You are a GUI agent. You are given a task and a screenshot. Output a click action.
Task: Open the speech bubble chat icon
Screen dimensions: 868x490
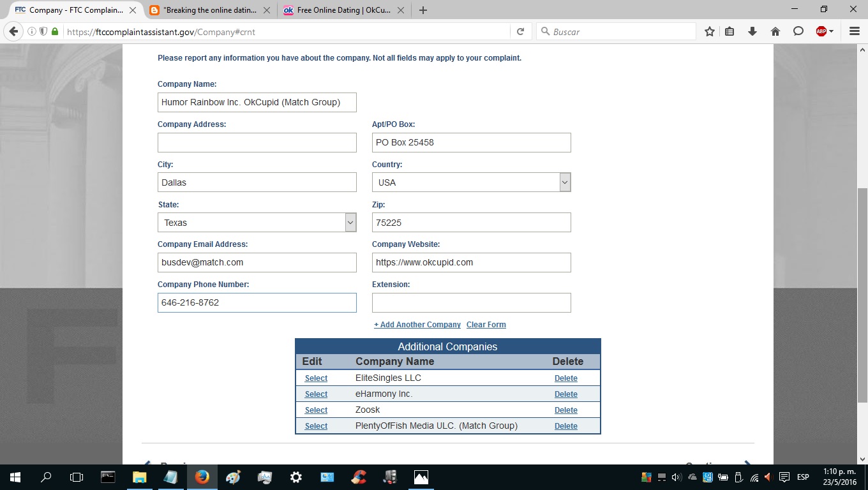point(798,31)
